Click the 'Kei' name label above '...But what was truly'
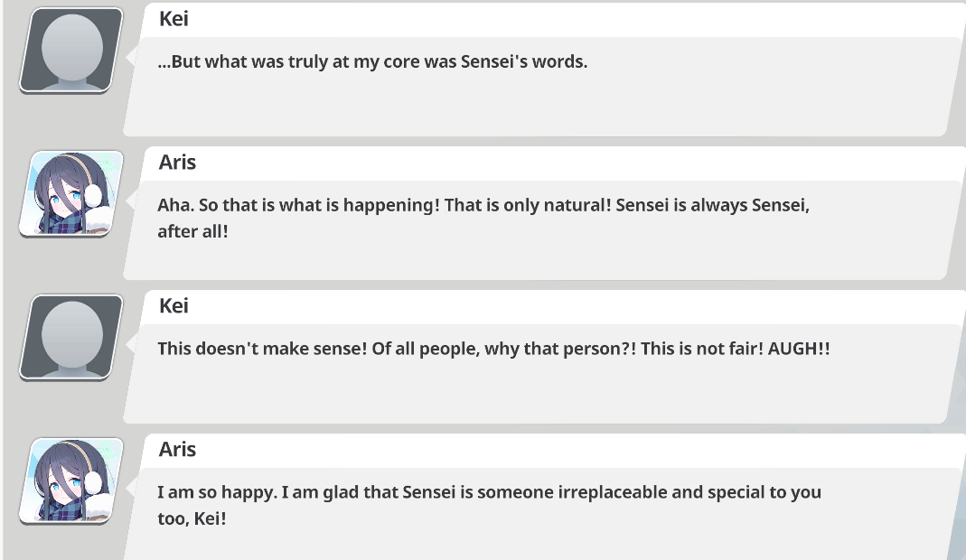 (x=174, y=18)
